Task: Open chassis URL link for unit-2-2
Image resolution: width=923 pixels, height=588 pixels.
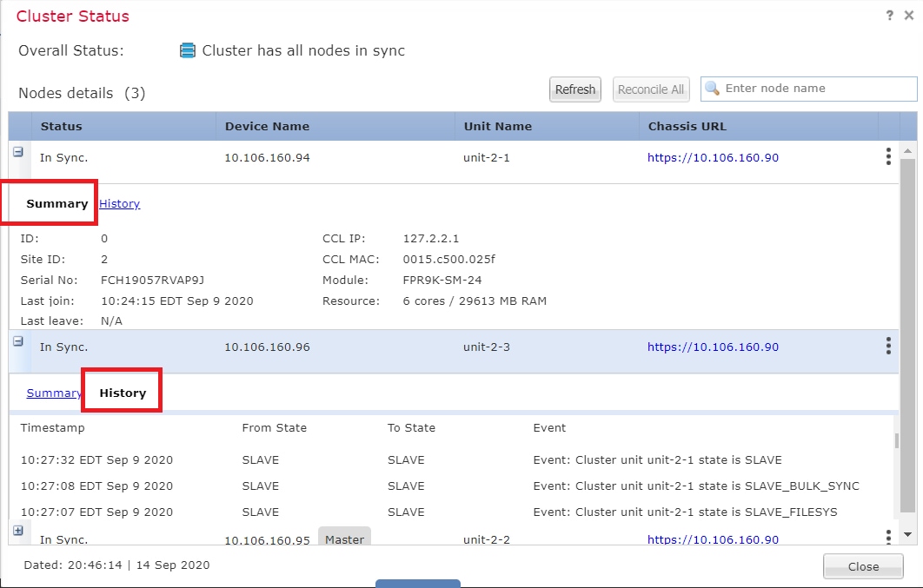Action: (713, 539)
